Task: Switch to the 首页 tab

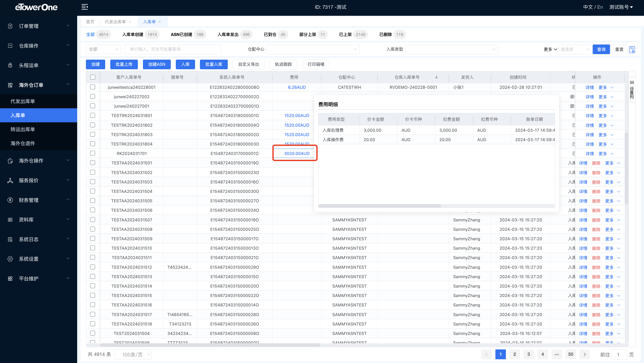Action: click(90, 22)
